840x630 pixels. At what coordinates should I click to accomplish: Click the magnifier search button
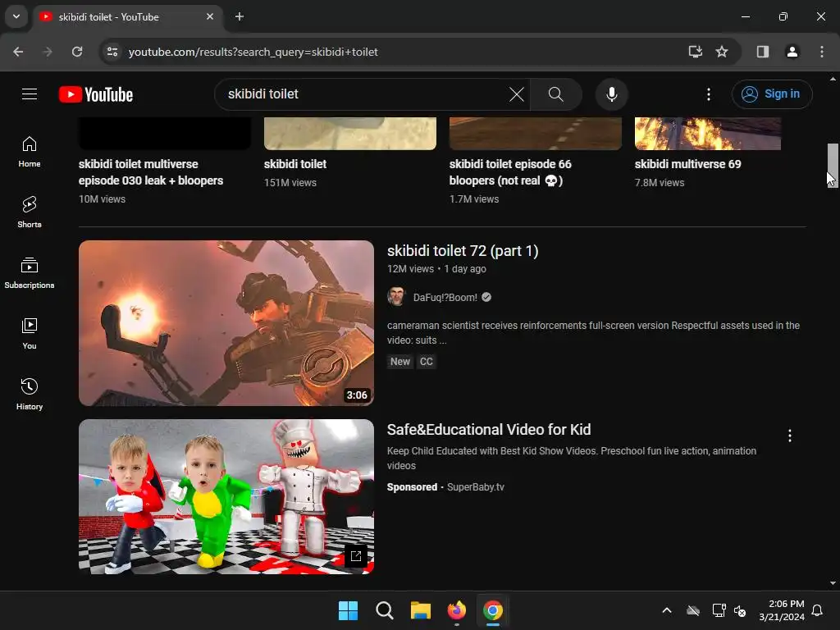[x=555, y=94]
